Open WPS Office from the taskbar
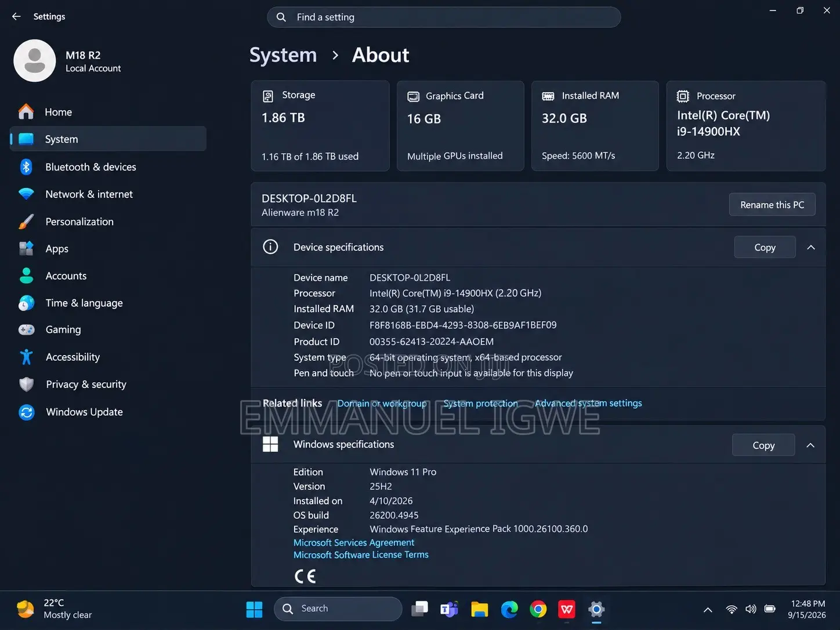This screenshot has height=630, width=840. point(567,609)
